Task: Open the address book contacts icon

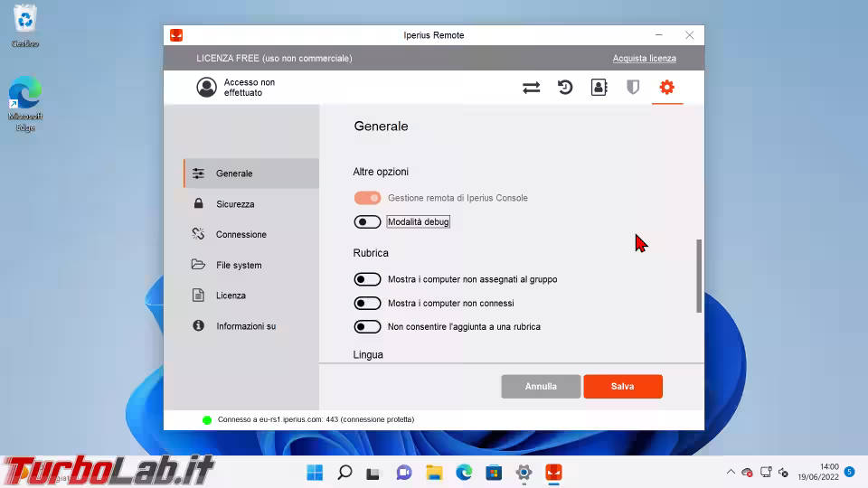Action: click(x=599, y=88)
